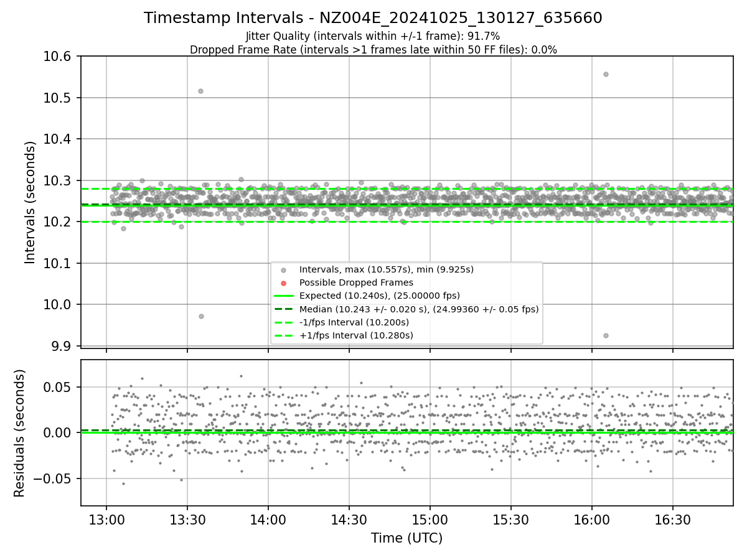Click the 16:30 time tick label
Screen dimensions: 747x560
point(673,520)
